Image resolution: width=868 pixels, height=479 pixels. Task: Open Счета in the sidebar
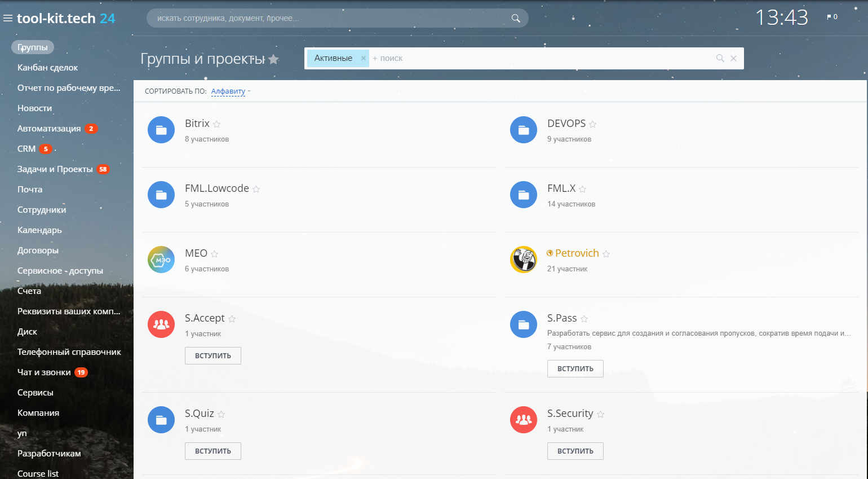(29, 291)
